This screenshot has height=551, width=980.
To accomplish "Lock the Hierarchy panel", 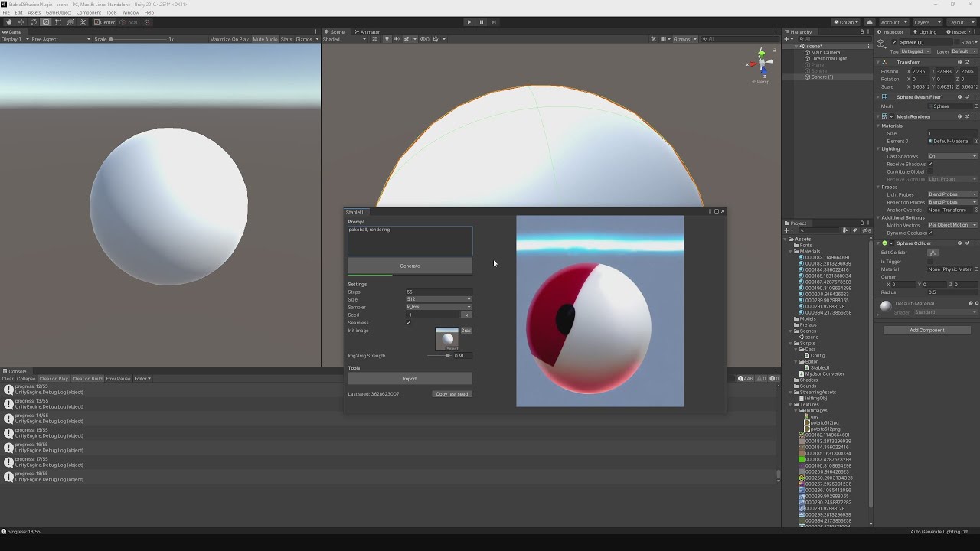I will pyautogui.click(x=862, y=32).
